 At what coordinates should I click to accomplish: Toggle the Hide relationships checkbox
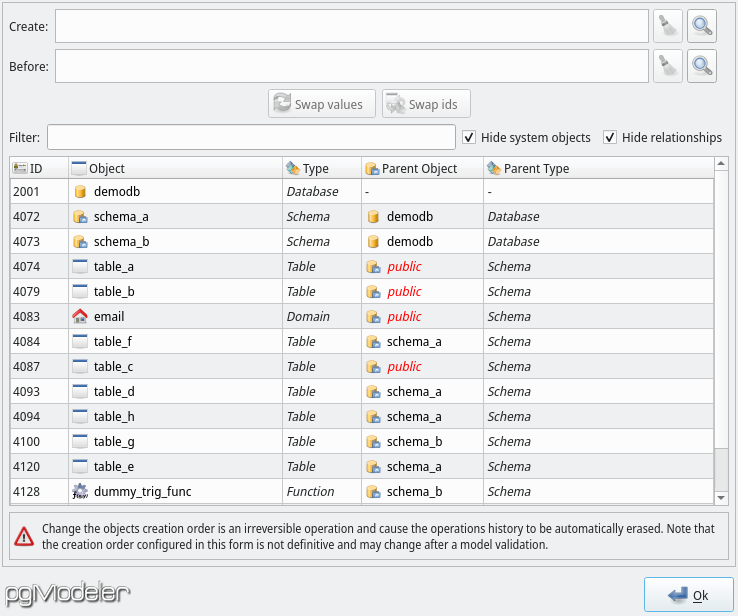pyautogui.click(x=610, y=137)
